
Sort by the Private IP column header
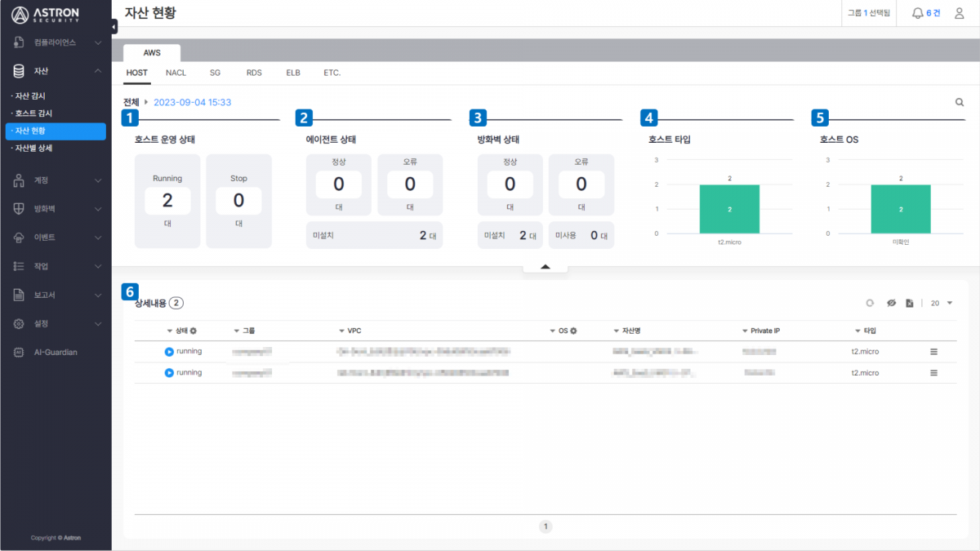(761, 331)
